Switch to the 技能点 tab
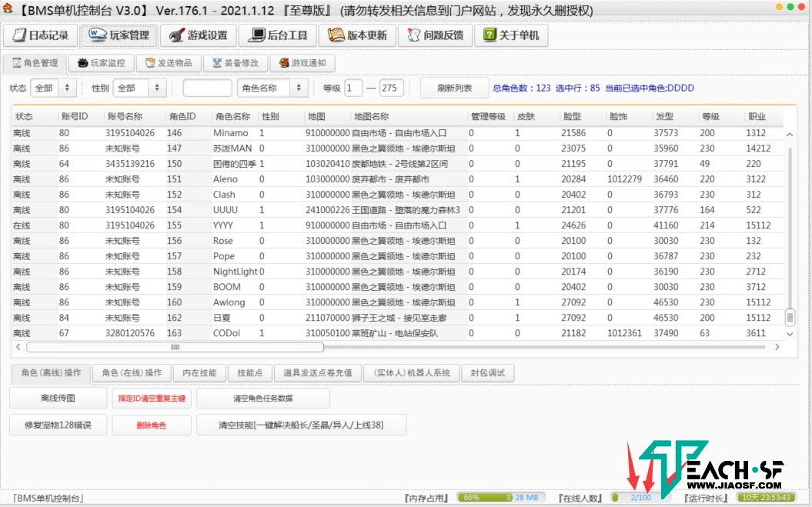Screen dimensions: 812x507 pyautogui.click(x=250, y=373)
